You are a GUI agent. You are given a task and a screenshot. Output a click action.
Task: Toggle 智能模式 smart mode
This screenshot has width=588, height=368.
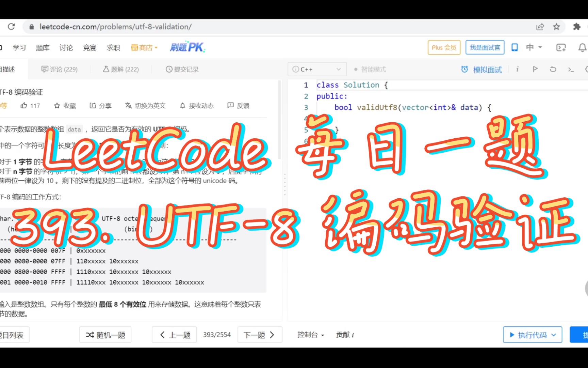point(370,69)
